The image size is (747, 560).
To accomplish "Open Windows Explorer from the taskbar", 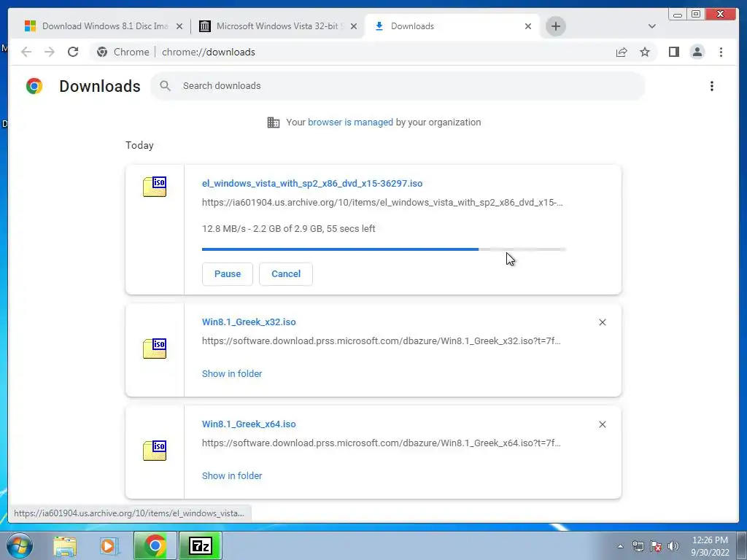I will pos(65,545).
